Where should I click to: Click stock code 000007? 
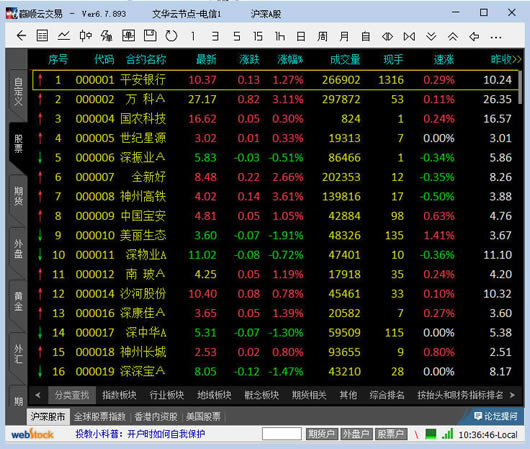tap(95, 177)
